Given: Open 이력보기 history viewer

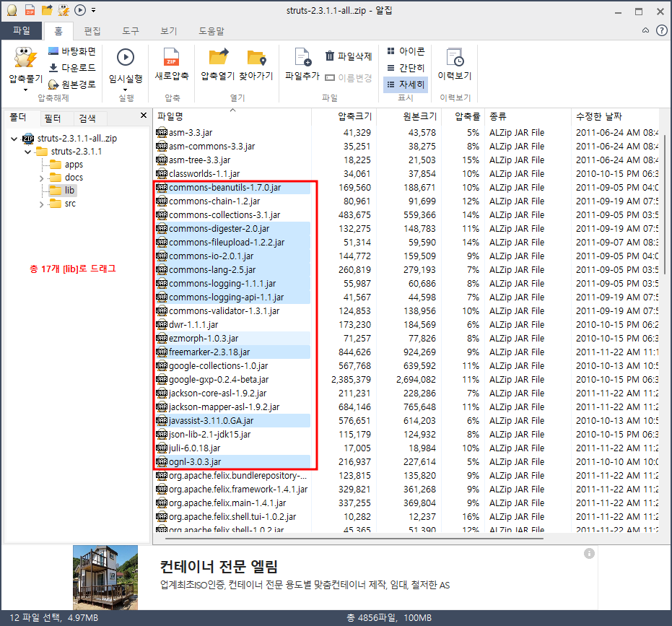Looking at the screenshot, I should (x=454, y=64).
